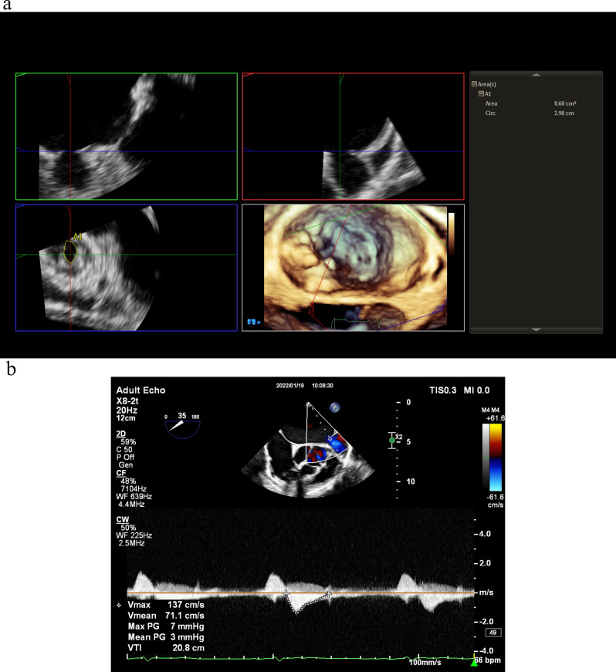Click the 2022/01/19 exam date
The height and width of the screenshot is (672, 616).
tap(290, 386)
